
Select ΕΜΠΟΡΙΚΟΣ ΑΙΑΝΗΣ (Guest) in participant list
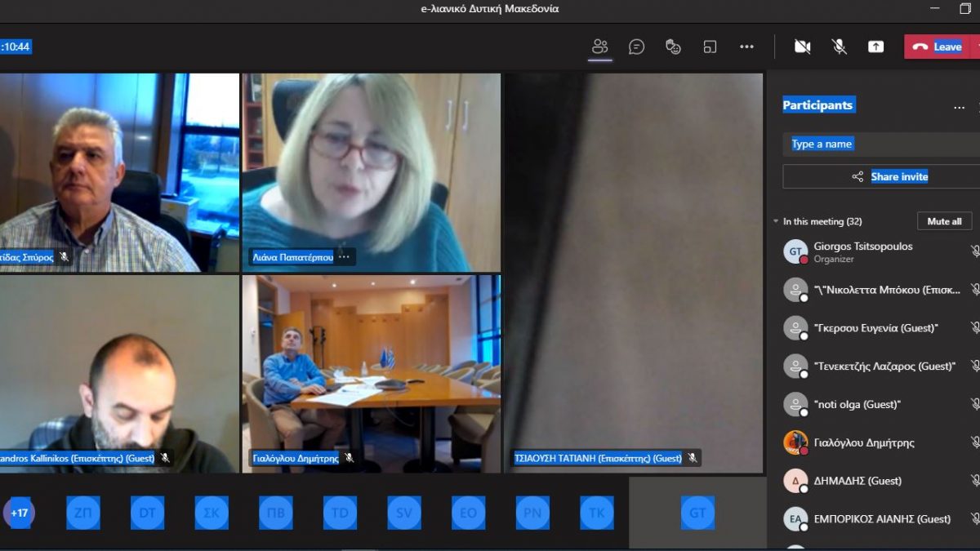coord(881,518)
